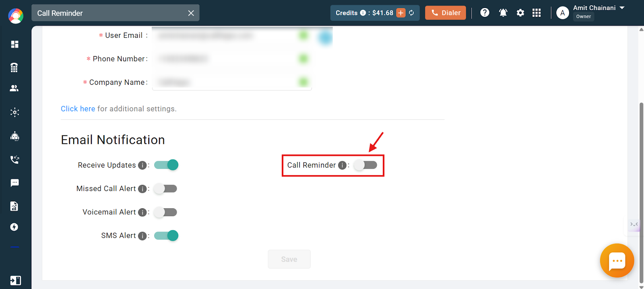
Task: Open the orange chat support bubble
Action: (617, 260)
